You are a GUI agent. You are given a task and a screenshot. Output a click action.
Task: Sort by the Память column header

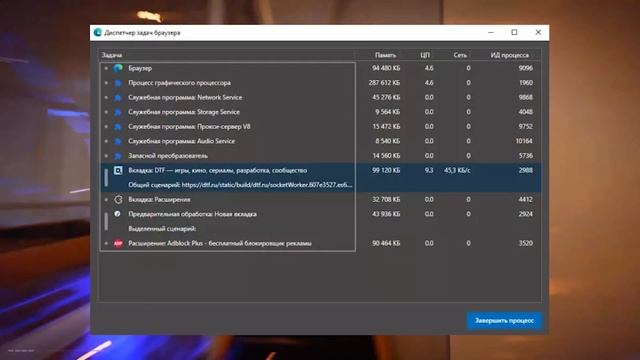coord(385,55)
